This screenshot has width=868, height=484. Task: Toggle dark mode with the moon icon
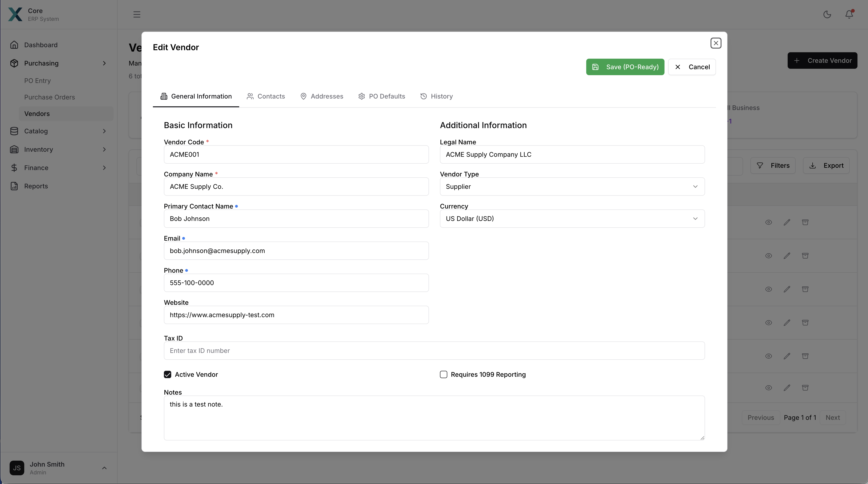pyautogui.click(x=827, y=14)
